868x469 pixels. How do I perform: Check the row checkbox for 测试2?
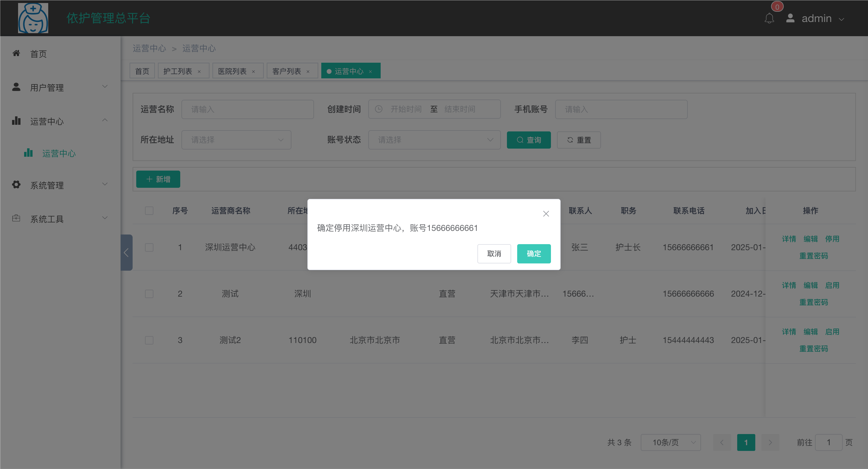pos(149,340)
